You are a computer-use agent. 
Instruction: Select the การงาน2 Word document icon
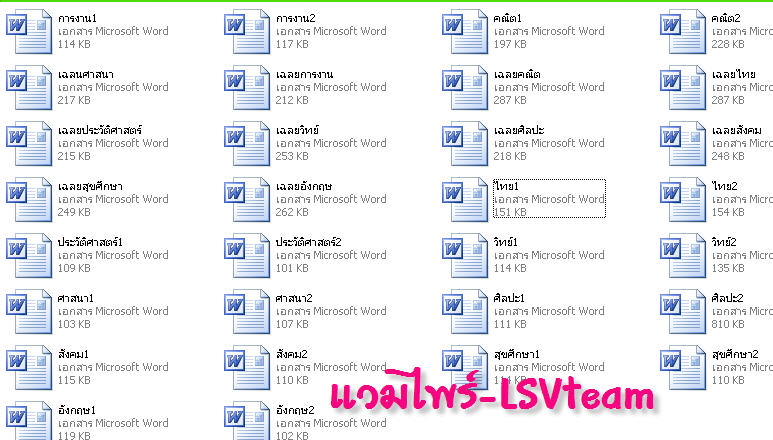pyautogui.click(x=246, y=32)
